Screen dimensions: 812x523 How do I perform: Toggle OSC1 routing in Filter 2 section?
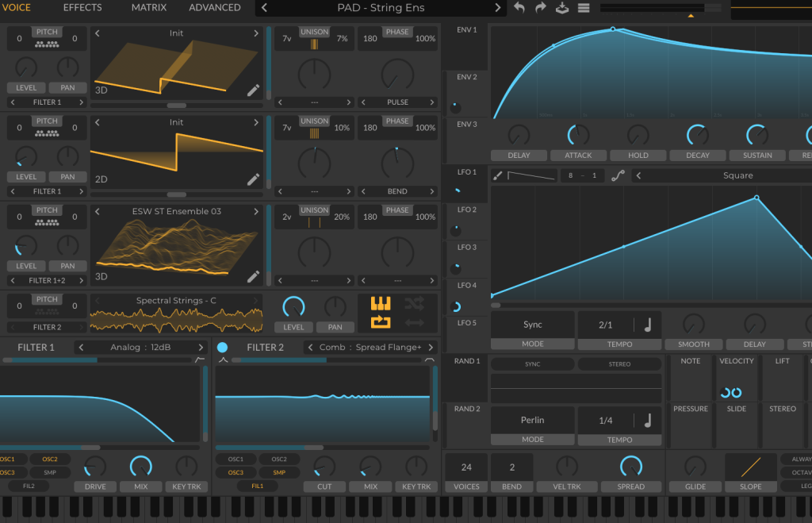pyautogui.click(x=236, y=459)
